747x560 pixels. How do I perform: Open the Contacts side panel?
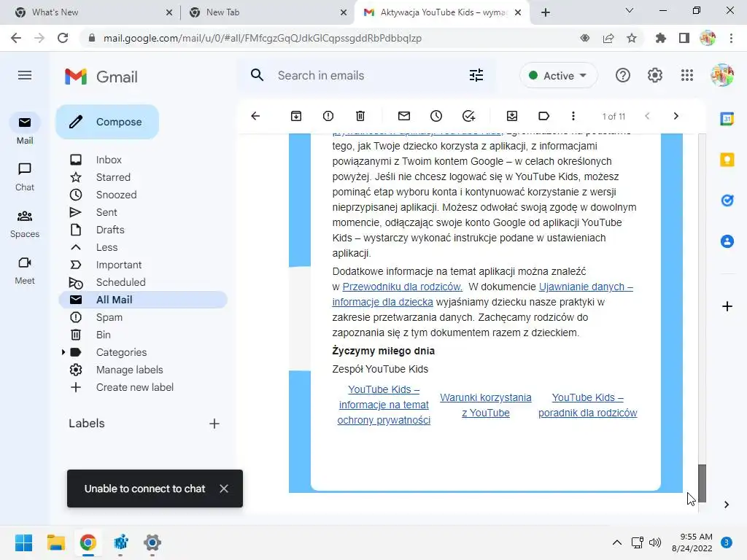point(727,241)
